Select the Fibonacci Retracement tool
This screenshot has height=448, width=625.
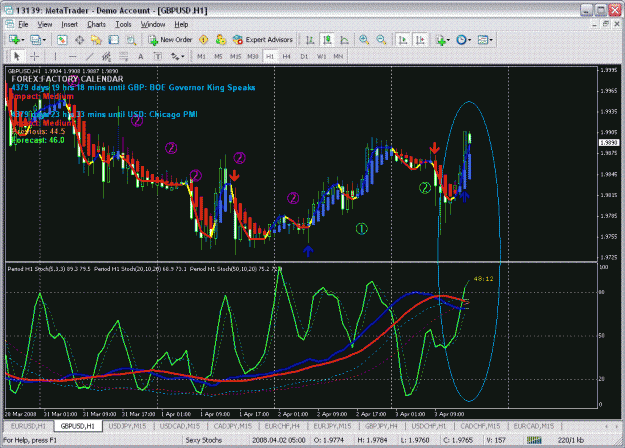[124, 57]
